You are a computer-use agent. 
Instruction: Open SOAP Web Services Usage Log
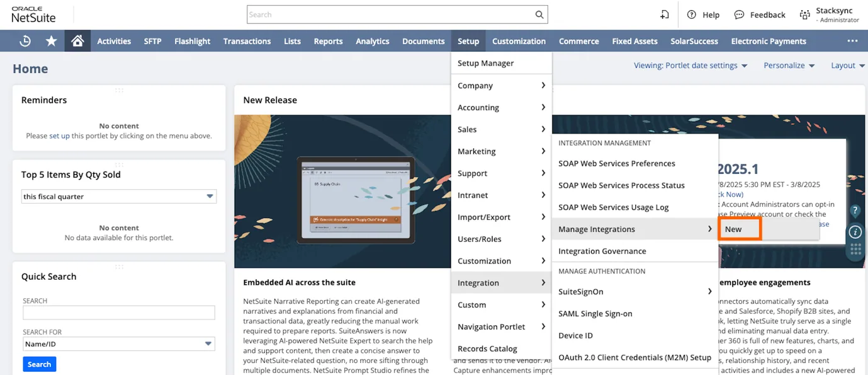[634, 207]
